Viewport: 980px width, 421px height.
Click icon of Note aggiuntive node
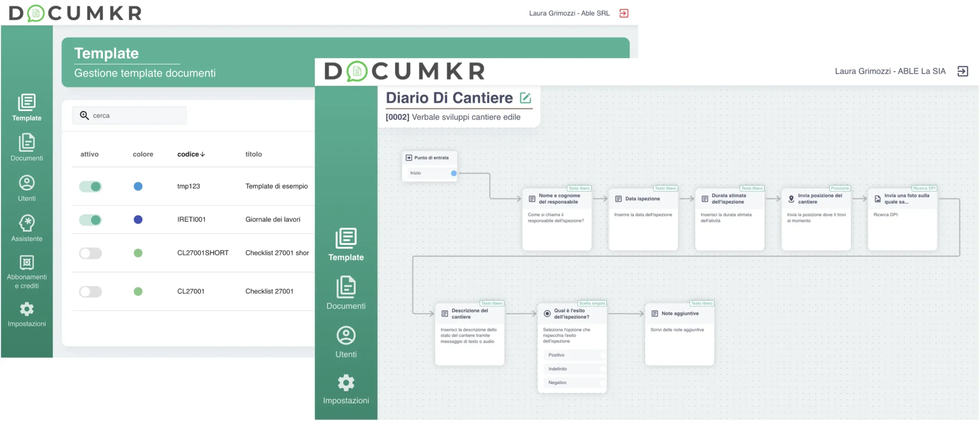coord(655,314)
